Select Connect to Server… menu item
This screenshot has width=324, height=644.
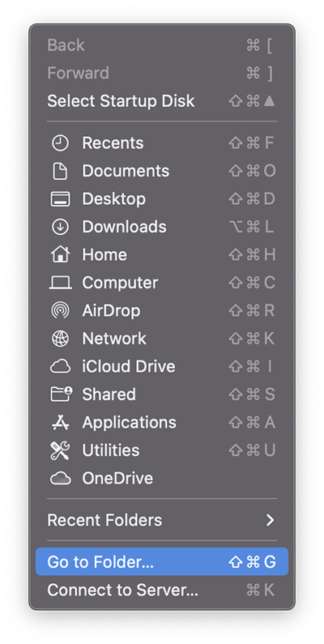[x=162, y=591]
